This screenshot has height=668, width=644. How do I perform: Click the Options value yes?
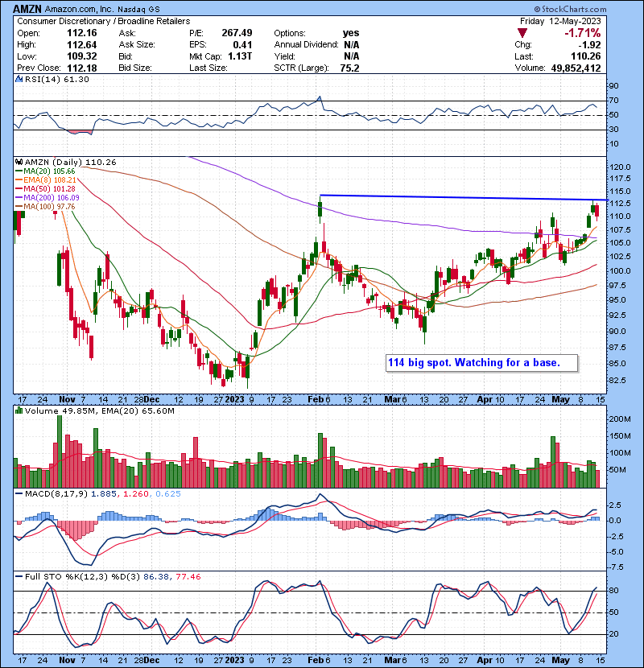(x=351, y=33)
